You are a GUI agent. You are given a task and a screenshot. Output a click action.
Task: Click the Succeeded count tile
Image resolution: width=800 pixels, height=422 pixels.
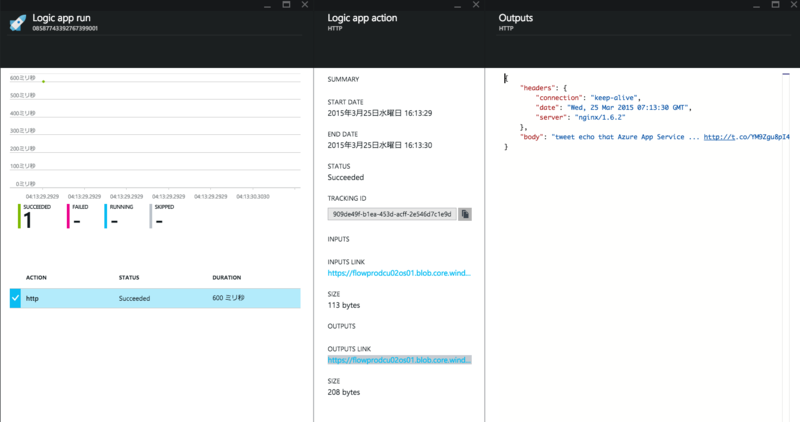pyautogui.click(x=35, y=216)
